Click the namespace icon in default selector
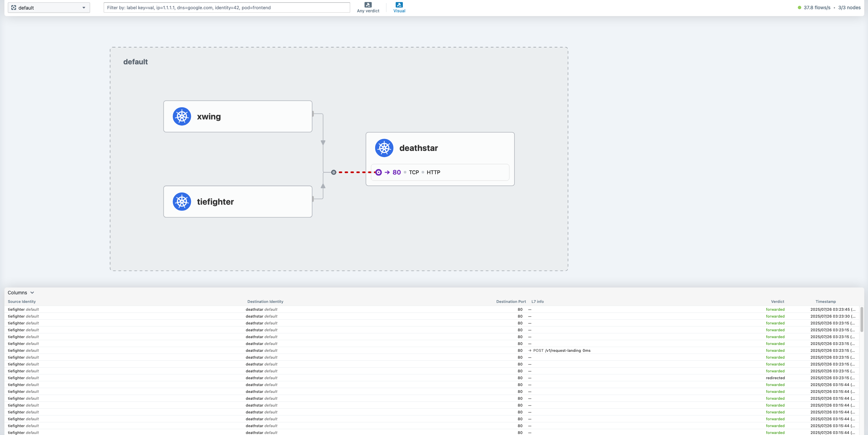 [14, 8]
